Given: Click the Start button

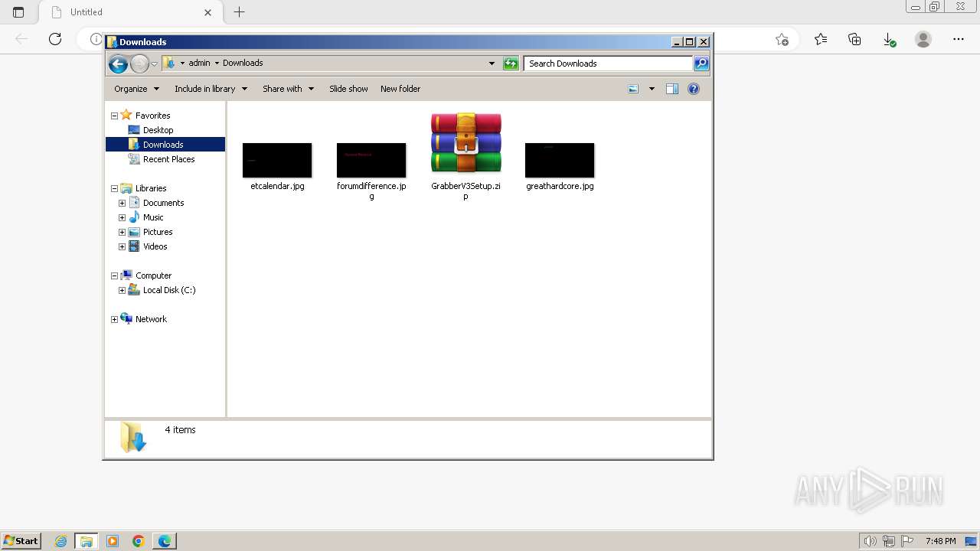Looking at the screenshot, I should pos(21,540).
